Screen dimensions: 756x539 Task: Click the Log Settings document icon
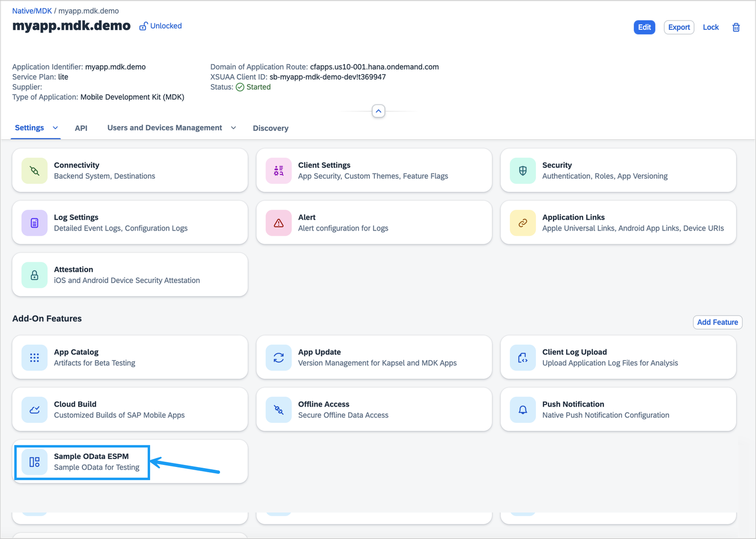click(35, 223)
